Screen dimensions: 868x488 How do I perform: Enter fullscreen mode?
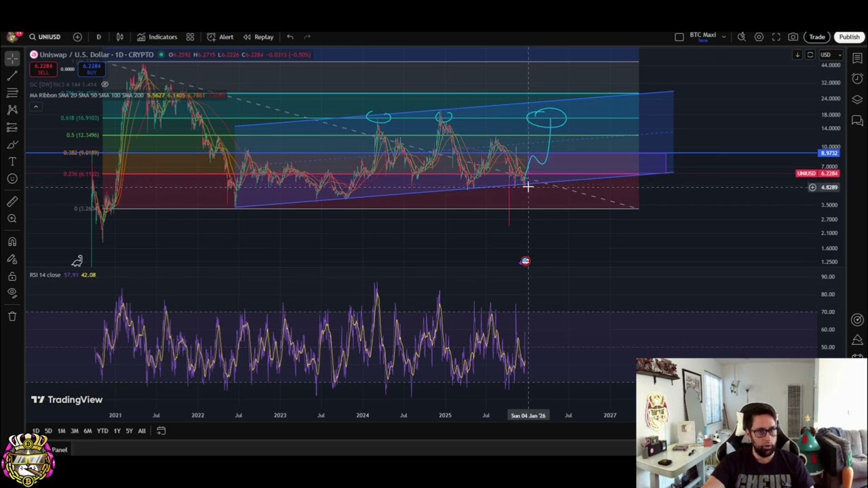[x=776, y=37]
